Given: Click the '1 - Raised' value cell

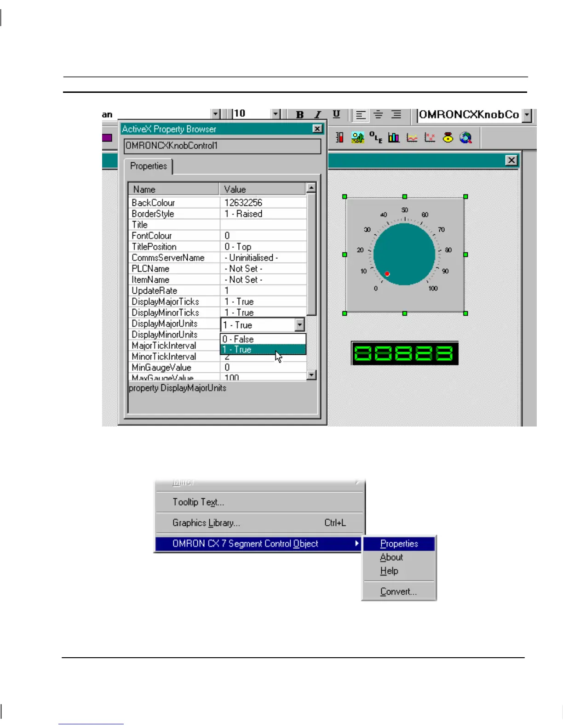Looking at the screenshot, I should pyautogui.click(x=263, y=214).
